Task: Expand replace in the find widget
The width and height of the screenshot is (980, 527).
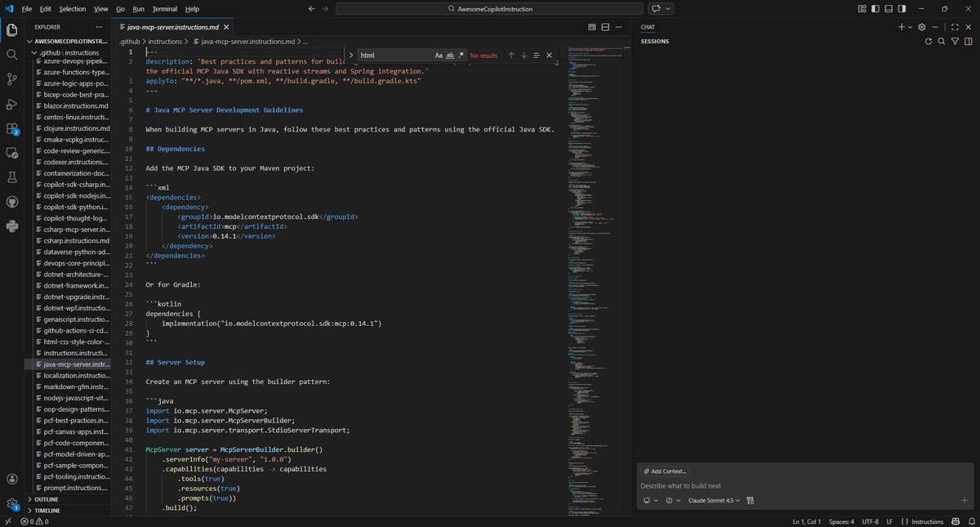Action: click(351, 56)
